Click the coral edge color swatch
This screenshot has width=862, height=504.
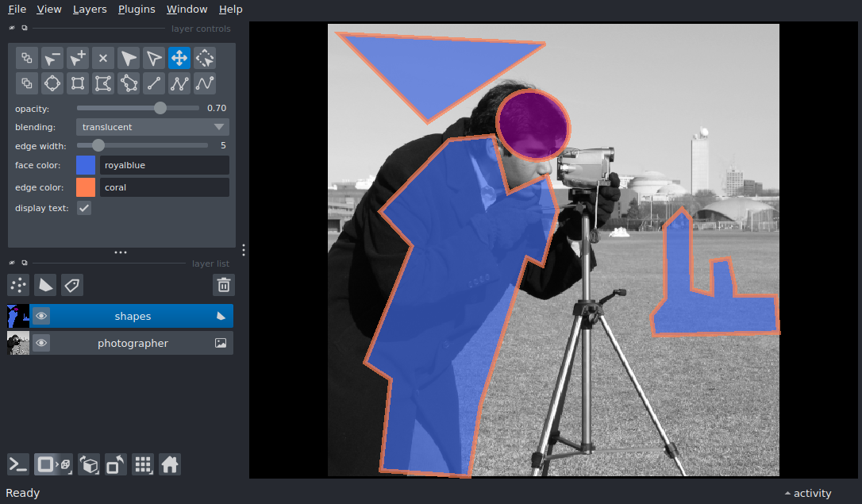86,187
